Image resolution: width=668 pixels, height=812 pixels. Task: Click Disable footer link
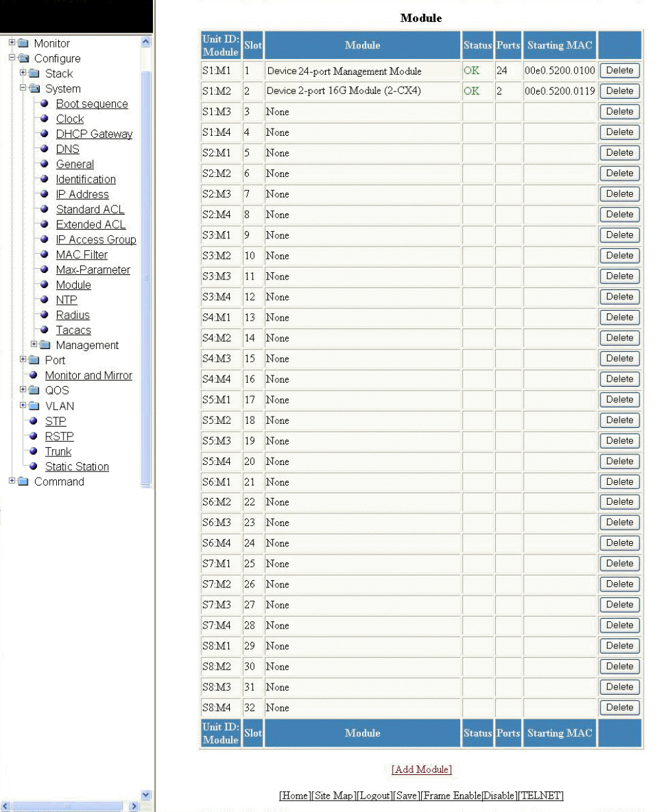point(499,795)
